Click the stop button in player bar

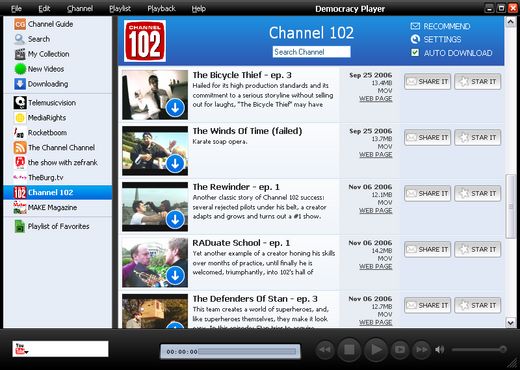(x=349, y=350)
